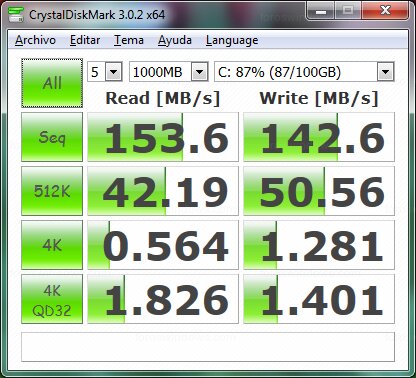Open the Ayuda menu
The width and height of the screenshot is (416, 378).
[175, 40]
